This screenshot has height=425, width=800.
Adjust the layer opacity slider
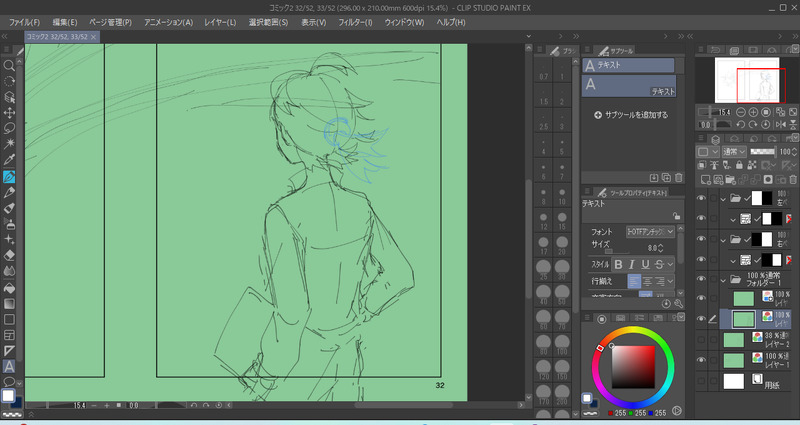pyautogui.click(x=763, y=152)
